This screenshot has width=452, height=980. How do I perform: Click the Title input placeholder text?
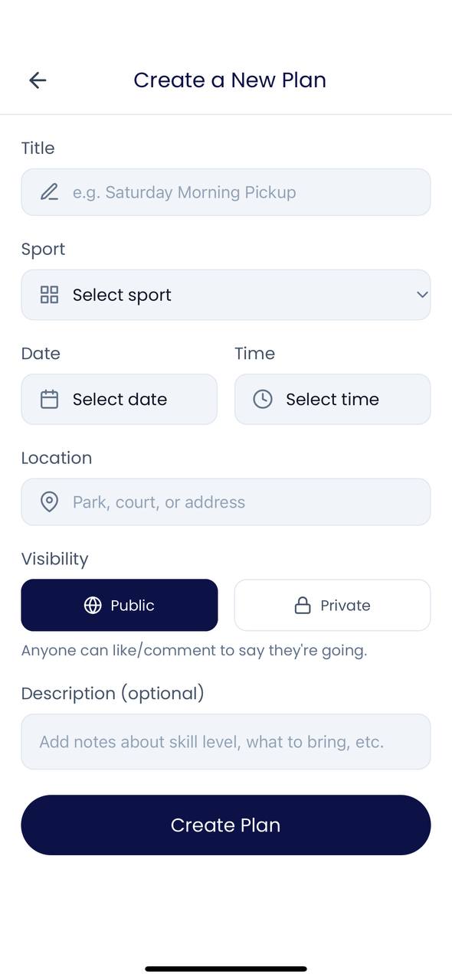click(x=184, y=191)
